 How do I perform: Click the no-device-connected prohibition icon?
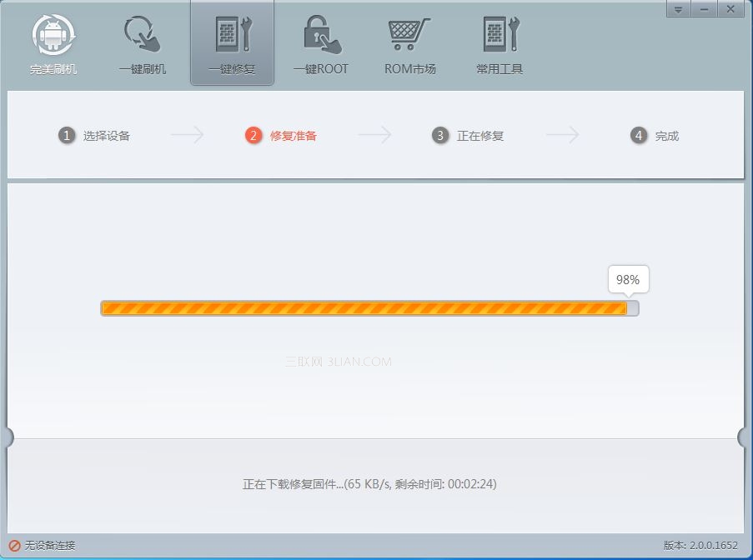pyautogui.click(x=14, y=546)
